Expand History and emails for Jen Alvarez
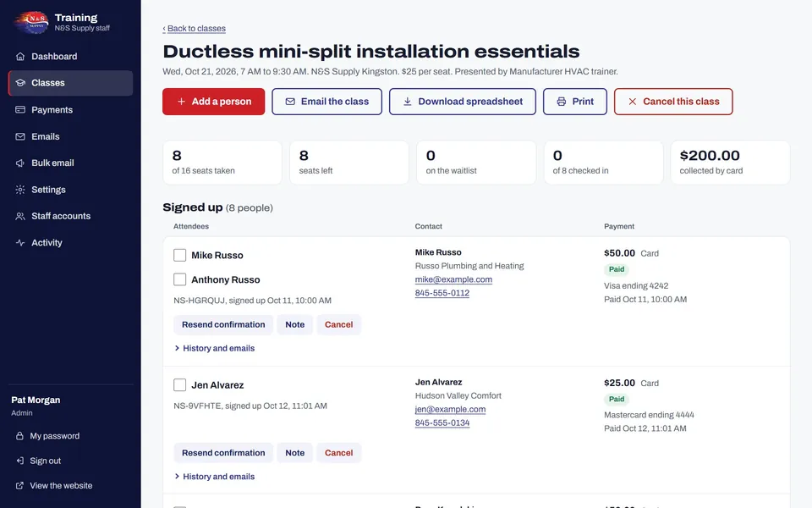812x508 pixels. point(214,477)
